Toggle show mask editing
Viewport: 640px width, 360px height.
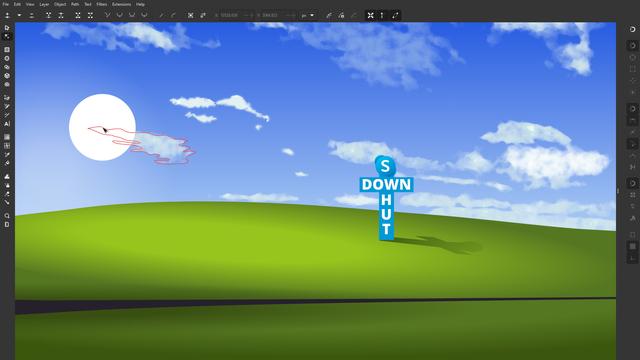[x=341, y=16]
